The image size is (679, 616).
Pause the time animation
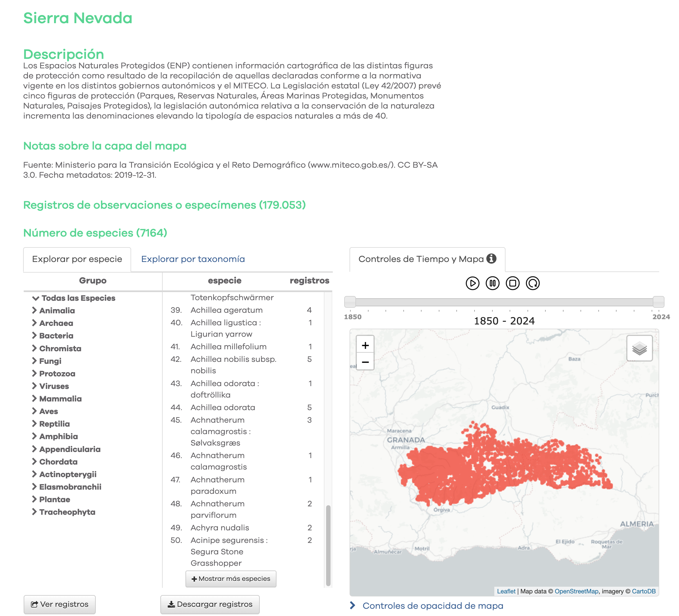492,283
